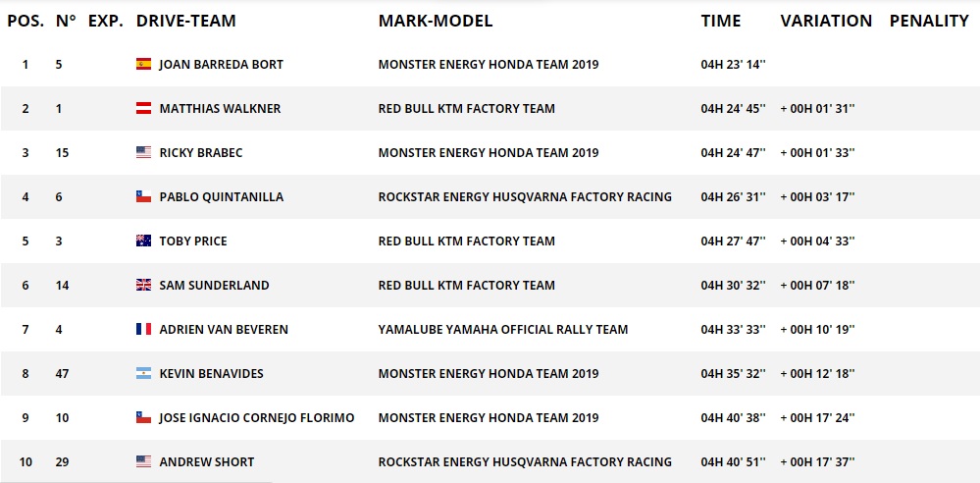Click the DRIVE-TEAM column header

click(186, 21)
